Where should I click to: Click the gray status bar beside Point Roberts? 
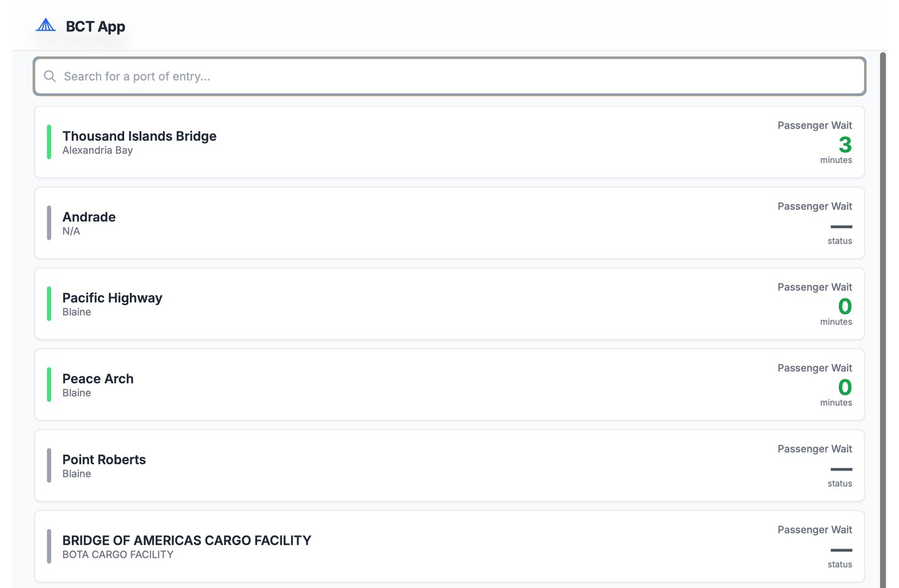pyautogui.click(x=49, y=466)
